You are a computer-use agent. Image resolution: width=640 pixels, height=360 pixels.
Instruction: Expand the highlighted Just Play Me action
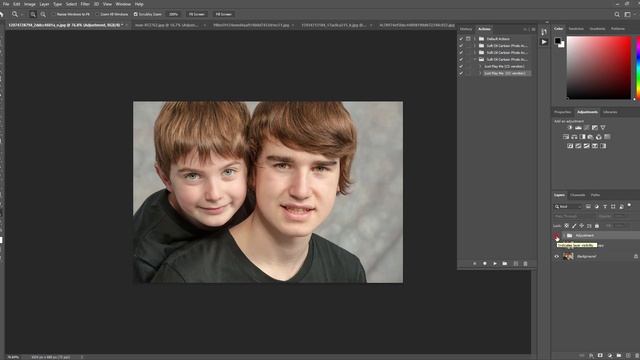coord(480,73)
